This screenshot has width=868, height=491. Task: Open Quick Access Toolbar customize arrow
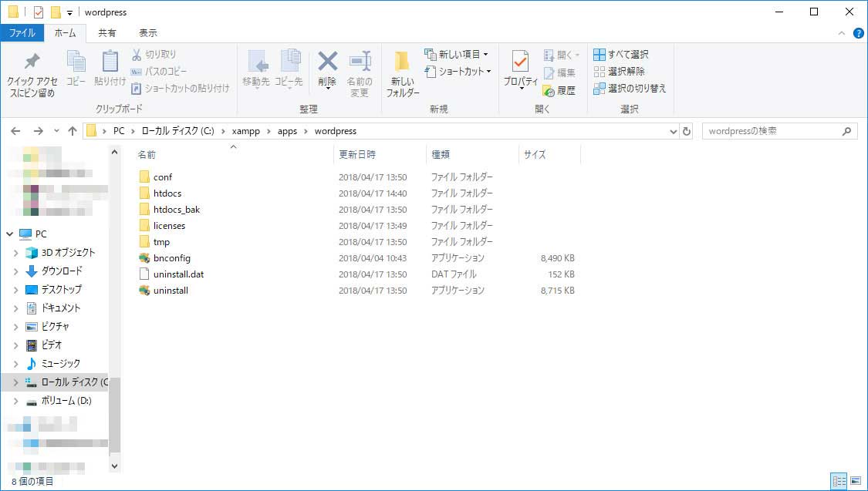point(69,12)
